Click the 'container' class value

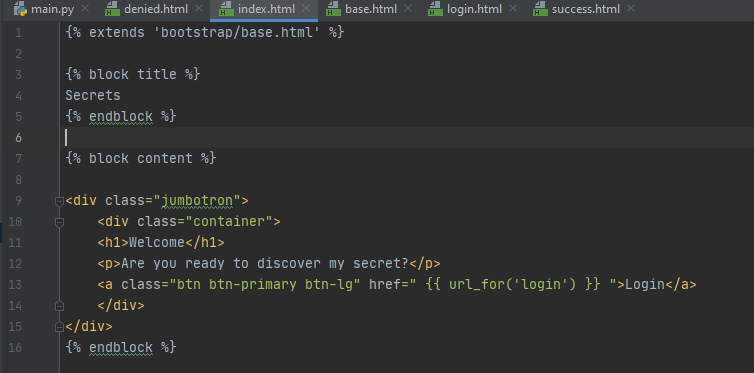tap(229, 222)
